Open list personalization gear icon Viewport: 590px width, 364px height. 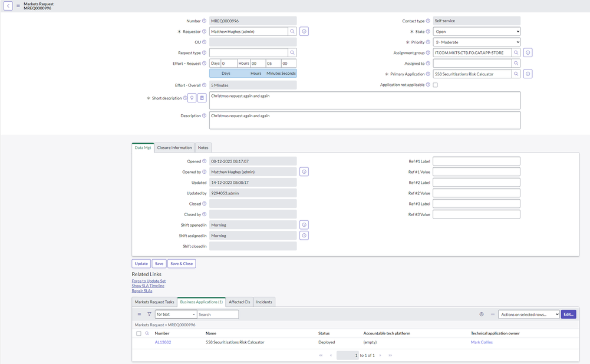pos(482,314)
